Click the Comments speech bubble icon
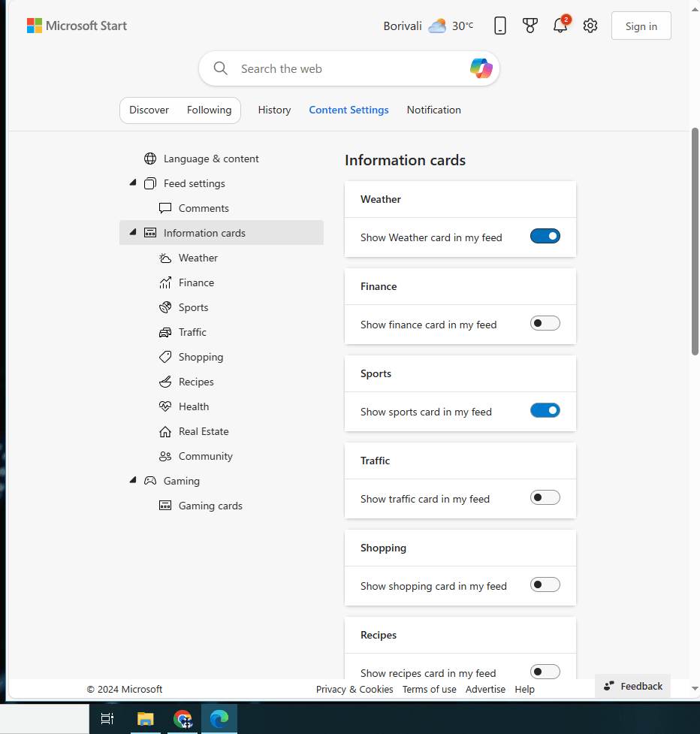 (165, 208)
